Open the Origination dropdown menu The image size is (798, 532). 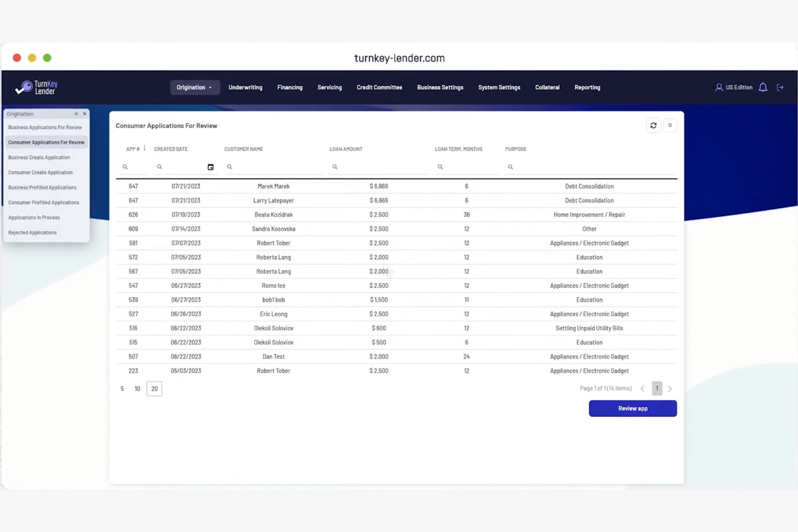(195, 87)
